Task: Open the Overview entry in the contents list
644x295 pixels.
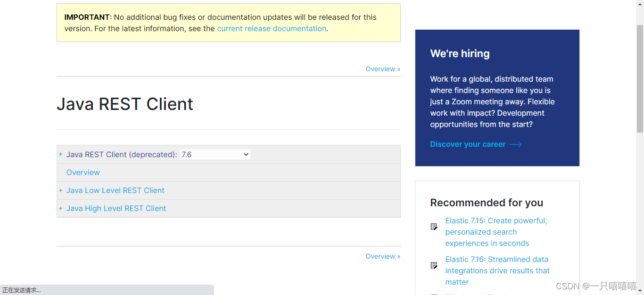Action: click(x=83, y=172)
